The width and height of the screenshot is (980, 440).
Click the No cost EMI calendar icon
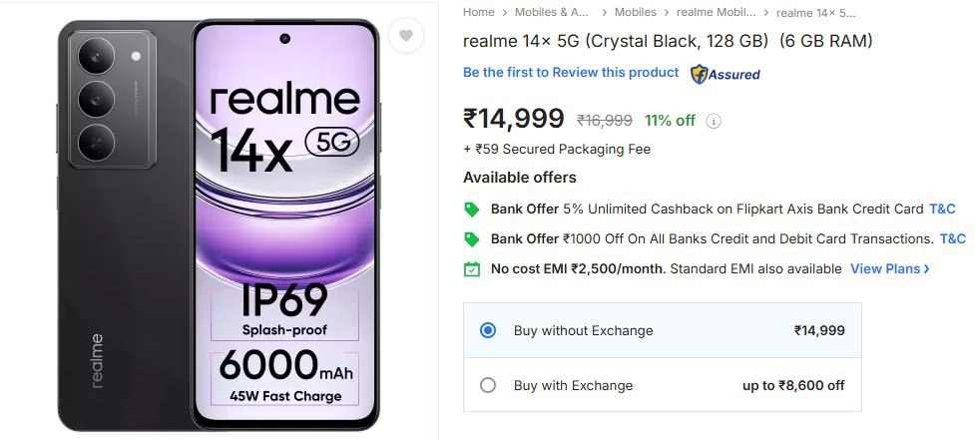click(472, 269)
